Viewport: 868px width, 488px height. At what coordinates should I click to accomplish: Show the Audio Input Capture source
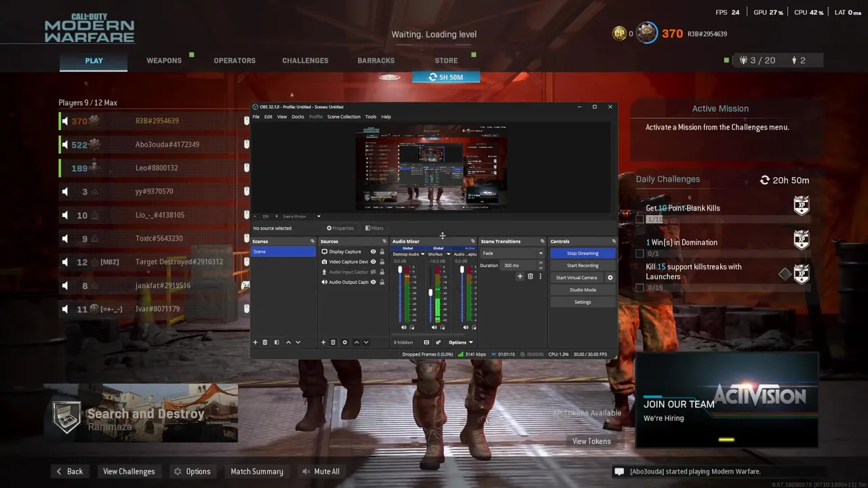pos(373,272)
